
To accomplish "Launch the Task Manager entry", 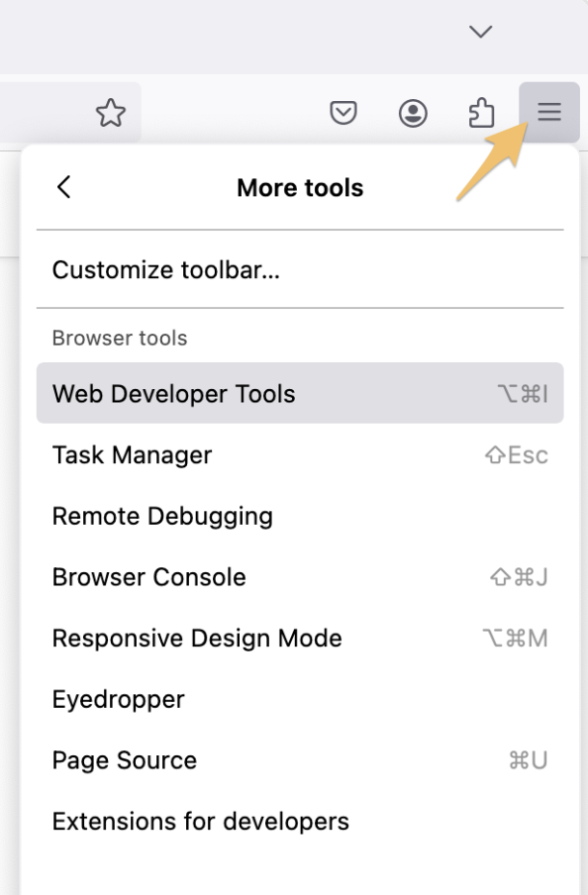I will 300,454.
